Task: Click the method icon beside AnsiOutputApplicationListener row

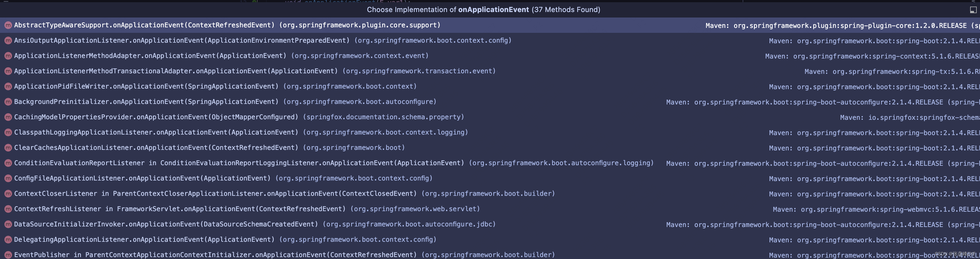Action: coord(8,41)
